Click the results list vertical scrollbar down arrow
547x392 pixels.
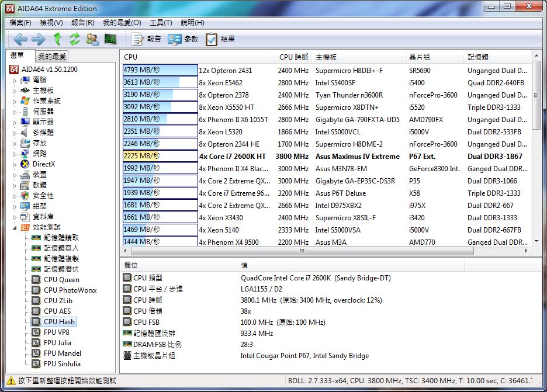tap(536, 241)
